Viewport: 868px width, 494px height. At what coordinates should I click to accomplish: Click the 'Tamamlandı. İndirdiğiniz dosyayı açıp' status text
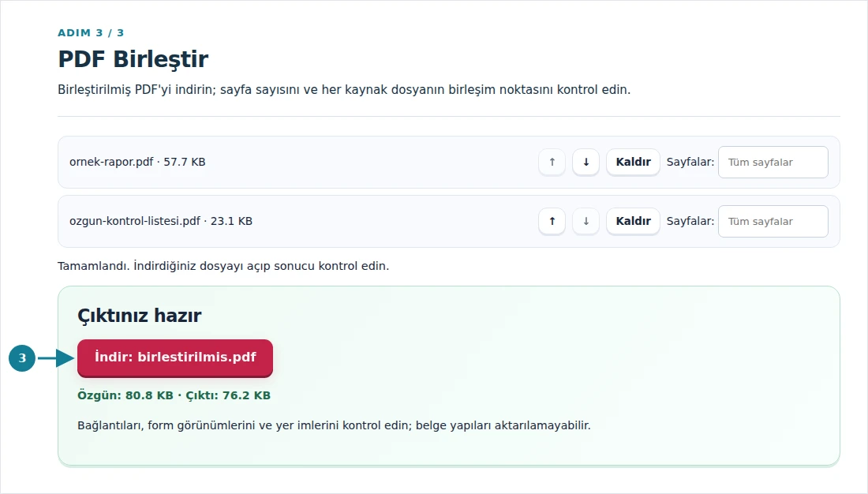click(223, 266)
